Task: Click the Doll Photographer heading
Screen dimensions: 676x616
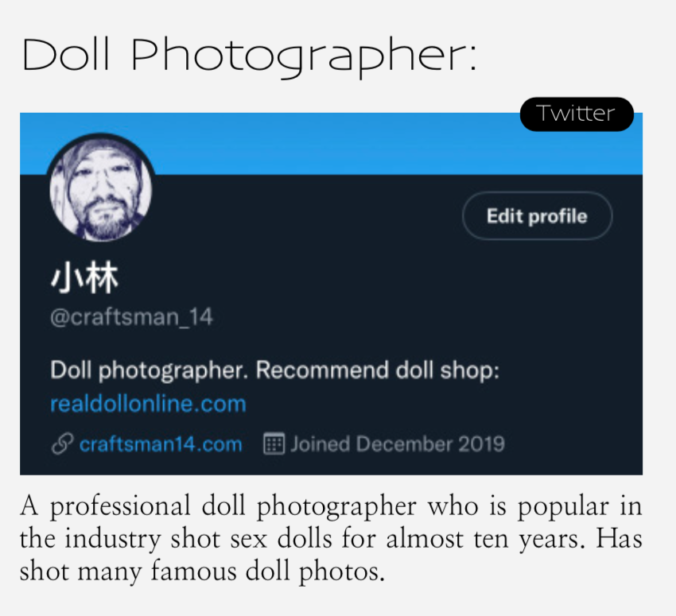Action: pyautogui.click(x=249, y=56)
